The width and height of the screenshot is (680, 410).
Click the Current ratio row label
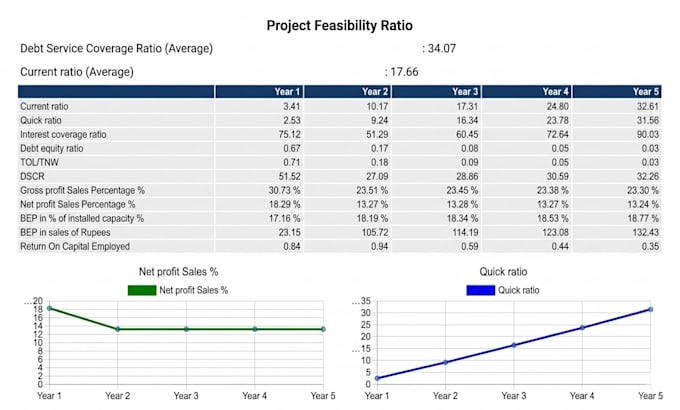44,106
